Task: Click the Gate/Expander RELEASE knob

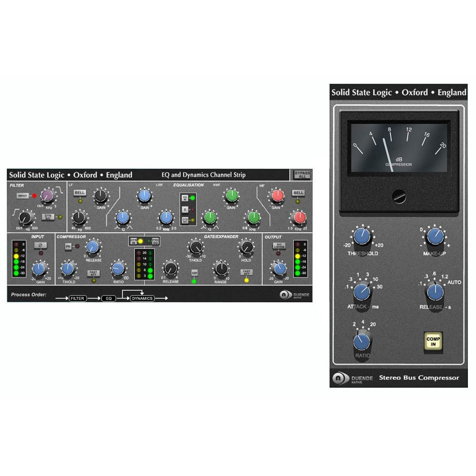Action: pos(170,268)
